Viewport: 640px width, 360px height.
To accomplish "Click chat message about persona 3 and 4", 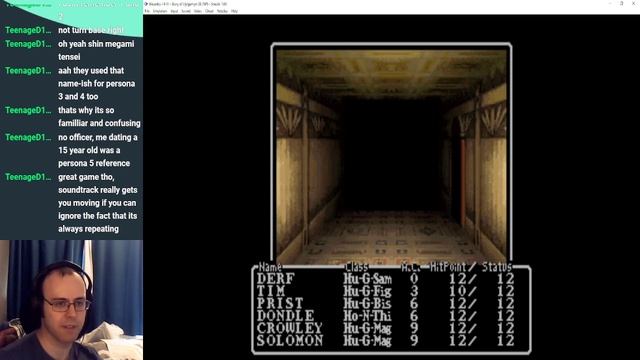I will pos(96,84).
